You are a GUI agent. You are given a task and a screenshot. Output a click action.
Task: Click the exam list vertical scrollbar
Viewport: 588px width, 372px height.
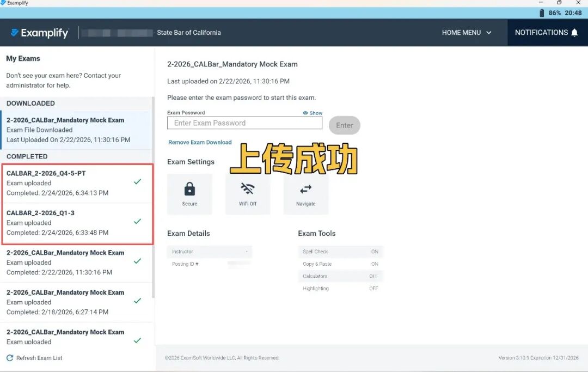153,196
